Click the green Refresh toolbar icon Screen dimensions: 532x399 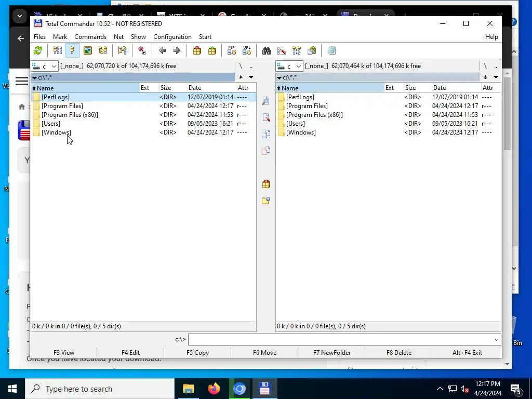coord(38,50)
